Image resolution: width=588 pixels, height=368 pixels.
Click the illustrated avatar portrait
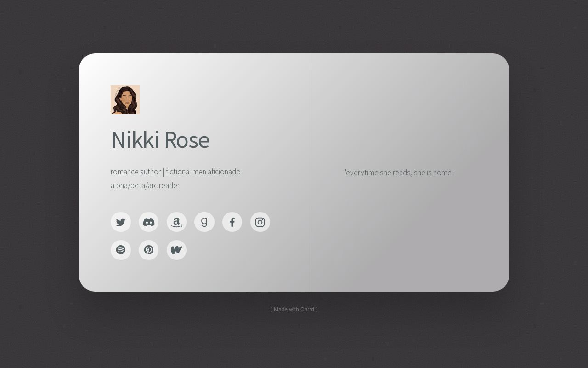pyautogui.click(x=125, y=99)
